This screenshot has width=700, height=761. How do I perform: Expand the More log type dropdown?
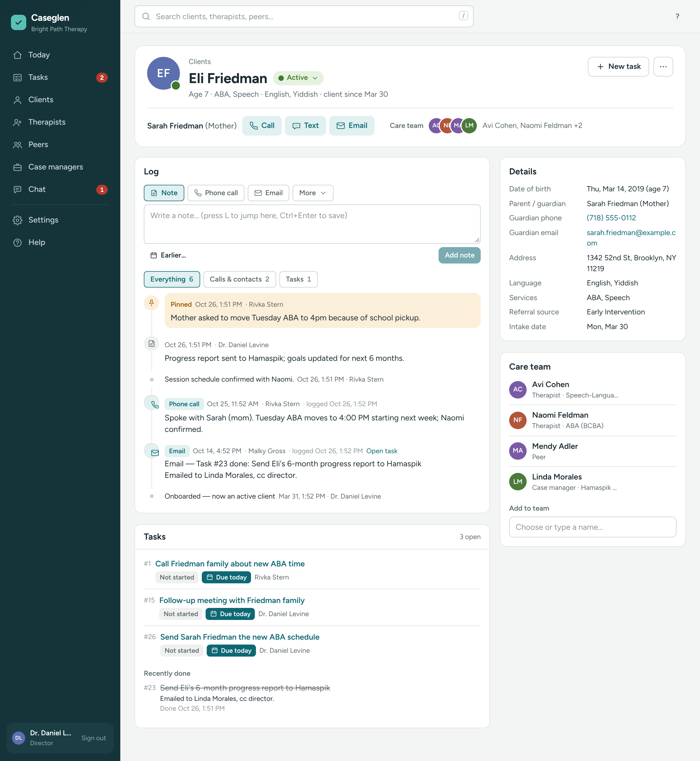pyautogui.click(x=313, y=193)
